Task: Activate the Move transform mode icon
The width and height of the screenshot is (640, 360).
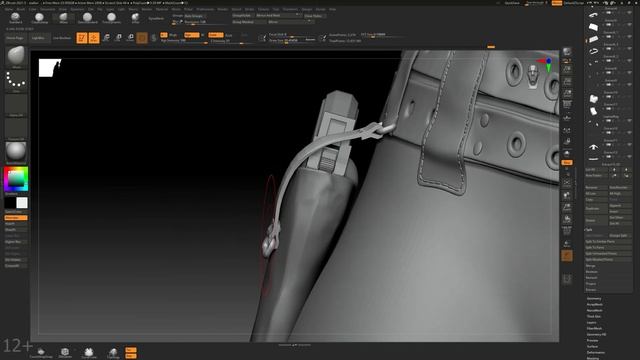Action: 106,38
